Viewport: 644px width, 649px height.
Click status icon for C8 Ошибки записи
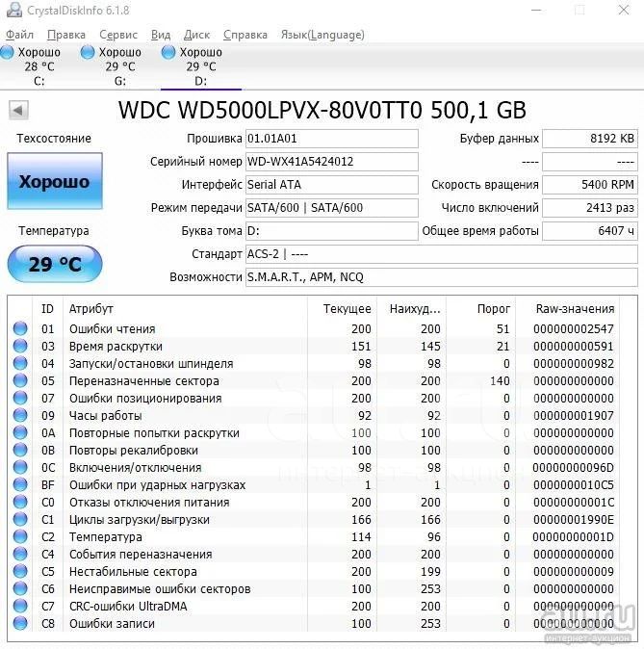(20, 623)
